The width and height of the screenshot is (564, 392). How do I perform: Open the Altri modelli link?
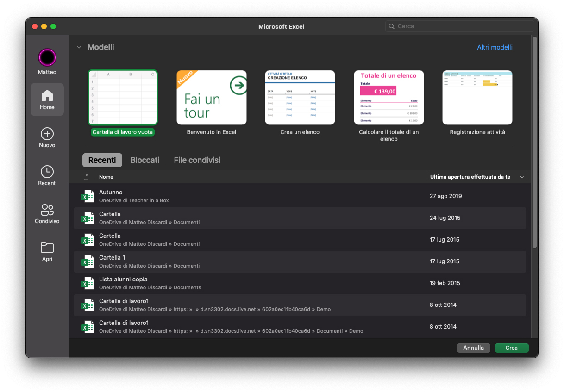click(x=495, y=47)
